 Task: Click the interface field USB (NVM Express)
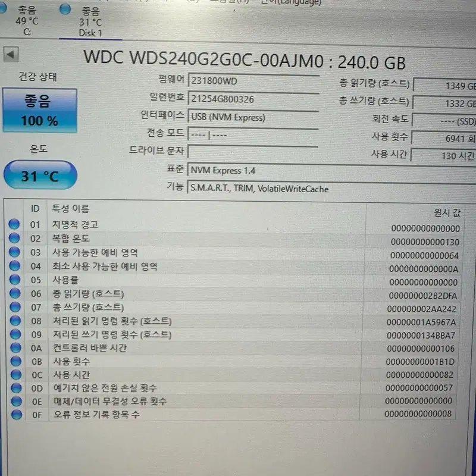[x=253, y=117]
